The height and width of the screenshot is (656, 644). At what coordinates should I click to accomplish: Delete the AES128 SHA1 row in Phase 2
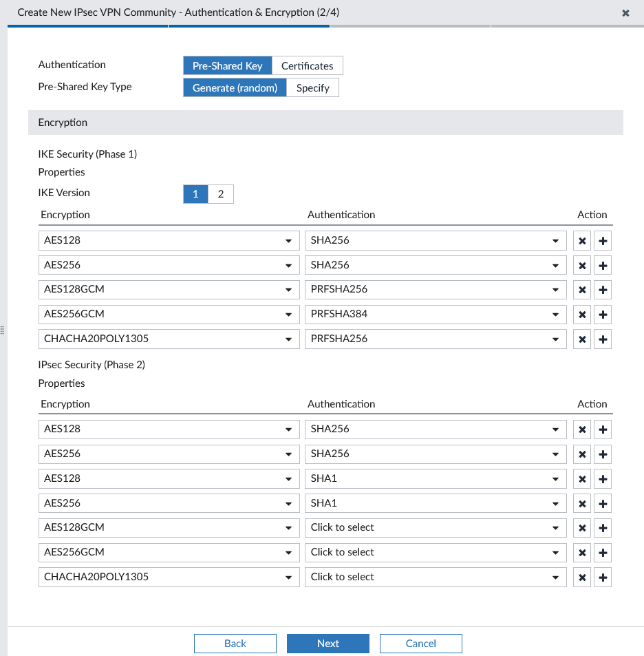(581, 478)
